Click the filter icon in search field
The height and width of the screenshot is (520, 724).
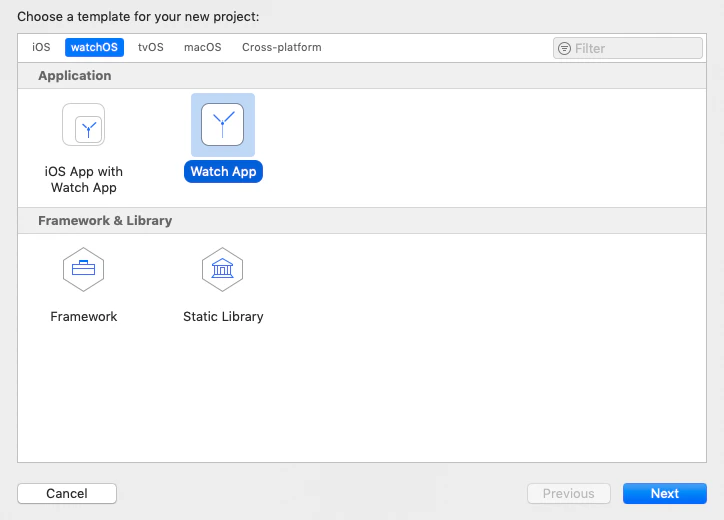564,48
